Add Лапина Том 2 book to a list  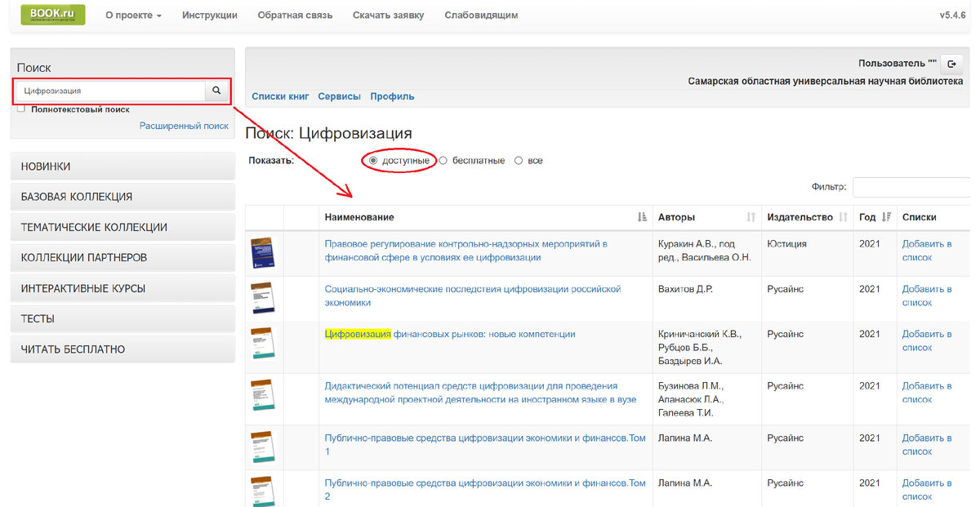click(927, 490)
